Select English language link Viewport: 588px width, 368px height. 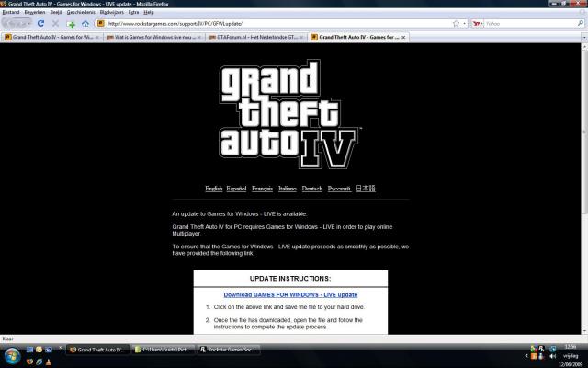coord(214,189)
